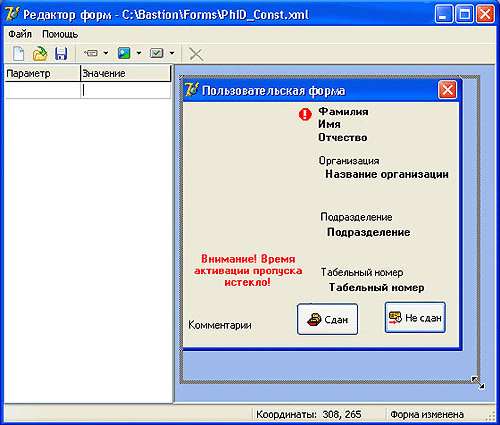
Task: Select the text label insert tool
Action: tap(91, 53)
